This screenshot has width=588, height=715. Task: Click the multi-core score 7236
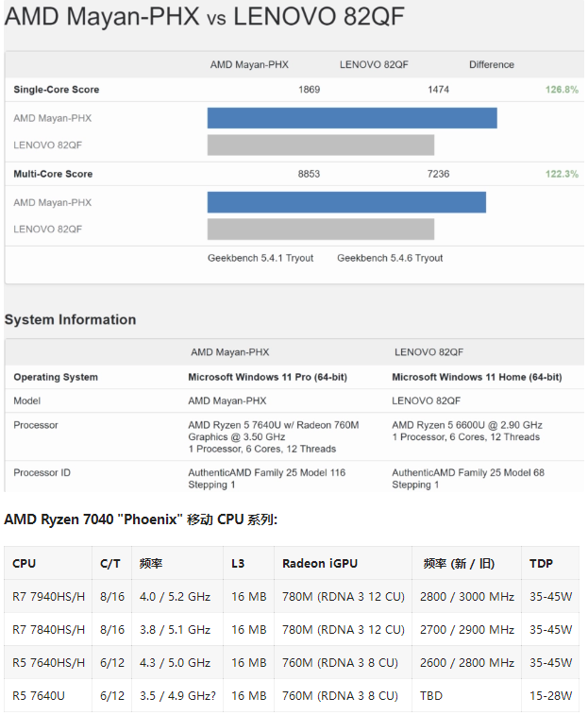(438, 174)
